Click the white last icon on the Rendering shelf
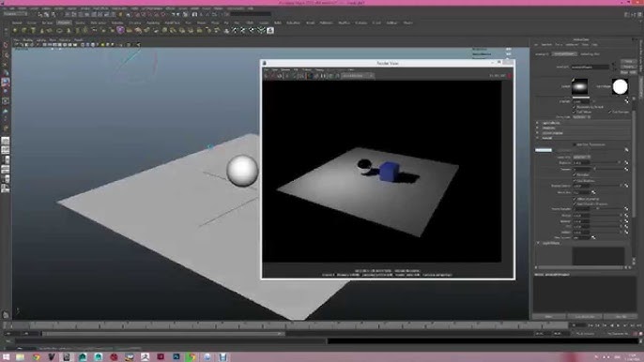Screen dimensions: 644x362 (270, 30)
